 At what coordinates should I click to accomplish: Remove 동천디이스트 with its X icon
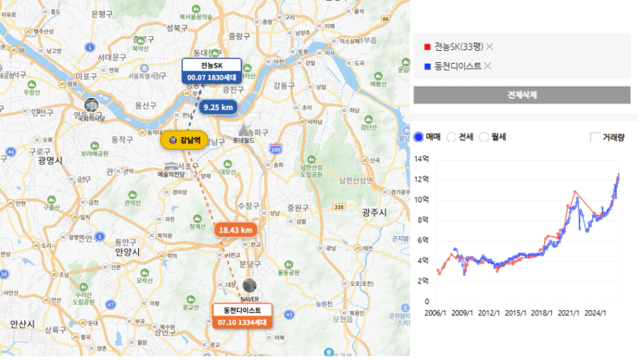coord(487,66)
